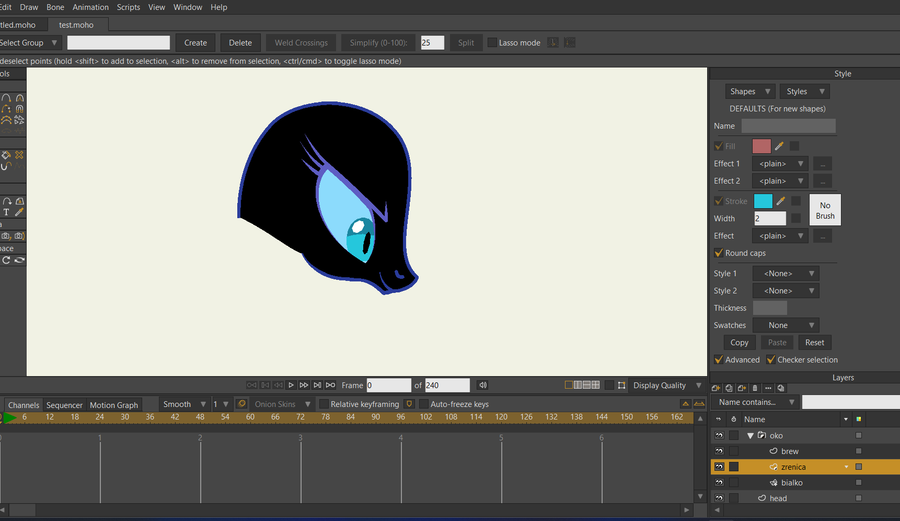Click the layer color column header icon
The image size is (900, 521).
(x=859, y=419)
